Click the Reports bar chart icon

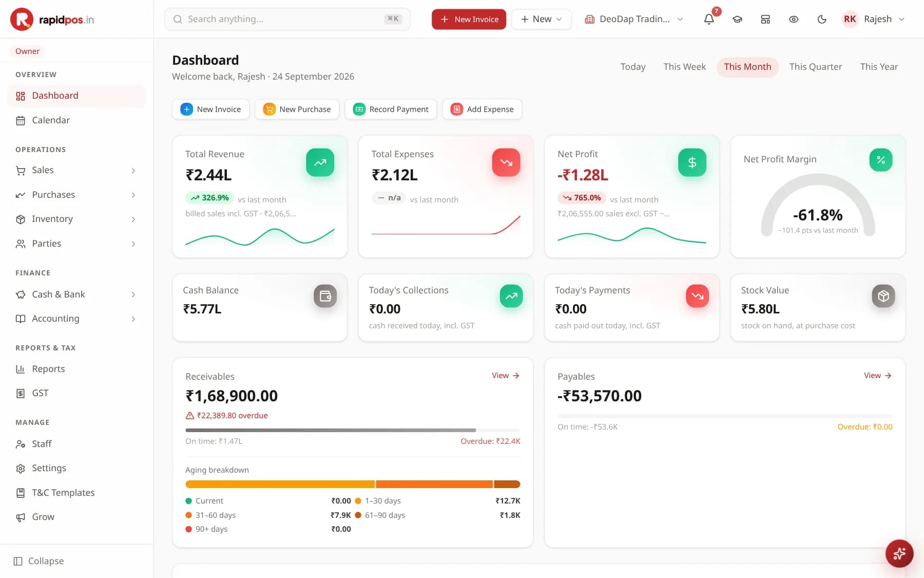(x=21, y=369)
